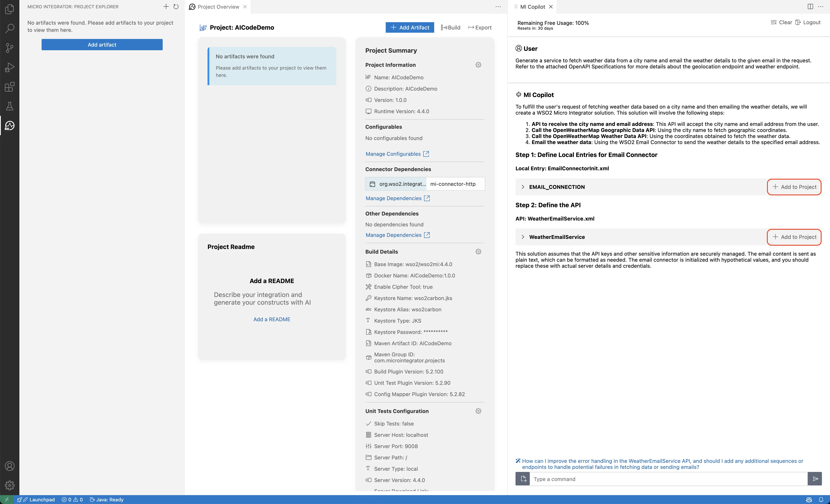Select the mi-connector-http dependency entry
The width and height of the screenshot is (830, 504).
(425, 184)
